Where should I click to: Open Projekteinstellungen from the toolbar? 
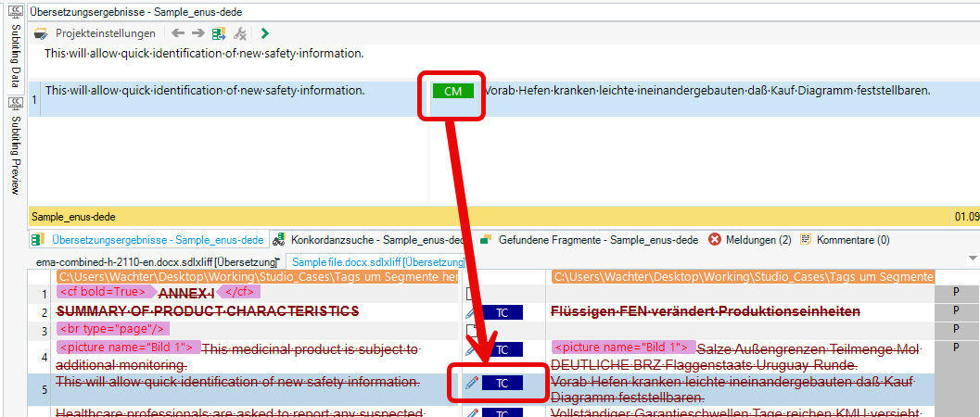pyautogui.click(x=95, y=33)
